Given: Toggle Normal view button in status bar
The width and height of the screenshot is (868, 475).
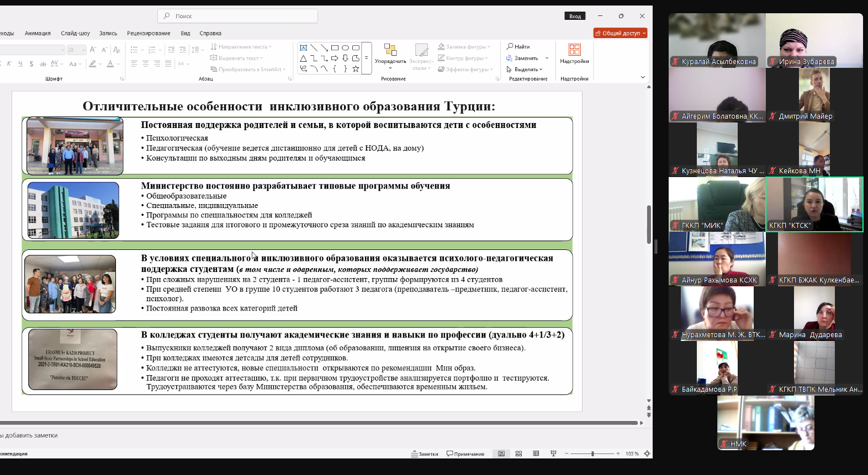Looking at the screenshot, I should click(x=501, y=453).
